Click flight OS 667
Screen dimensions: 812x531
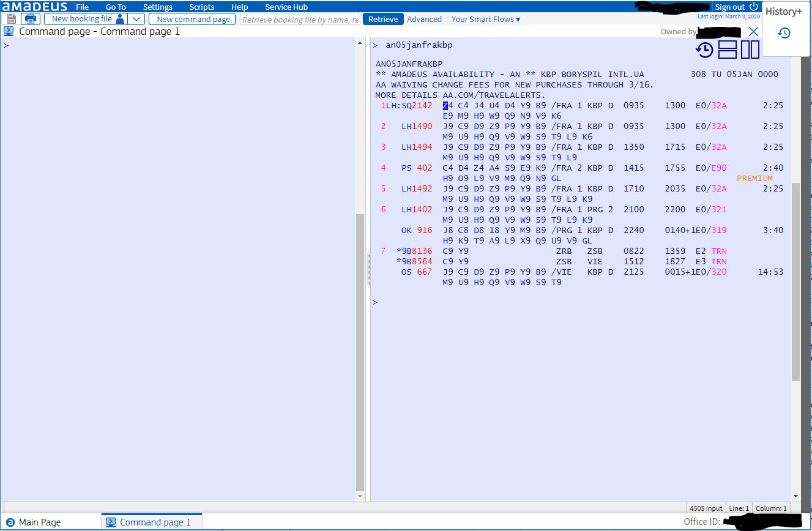coord(417,272)
